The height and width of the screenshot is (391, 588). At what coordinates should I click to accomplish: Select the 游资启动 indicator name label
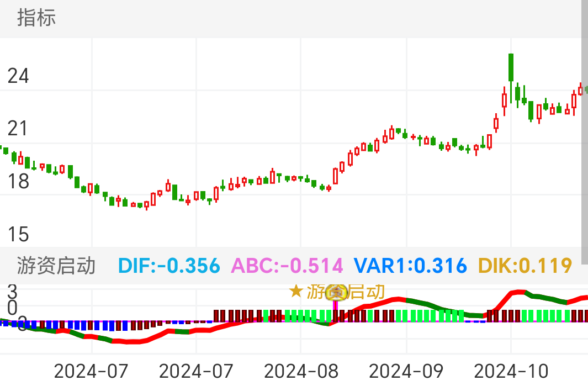(x=56, y=266)
